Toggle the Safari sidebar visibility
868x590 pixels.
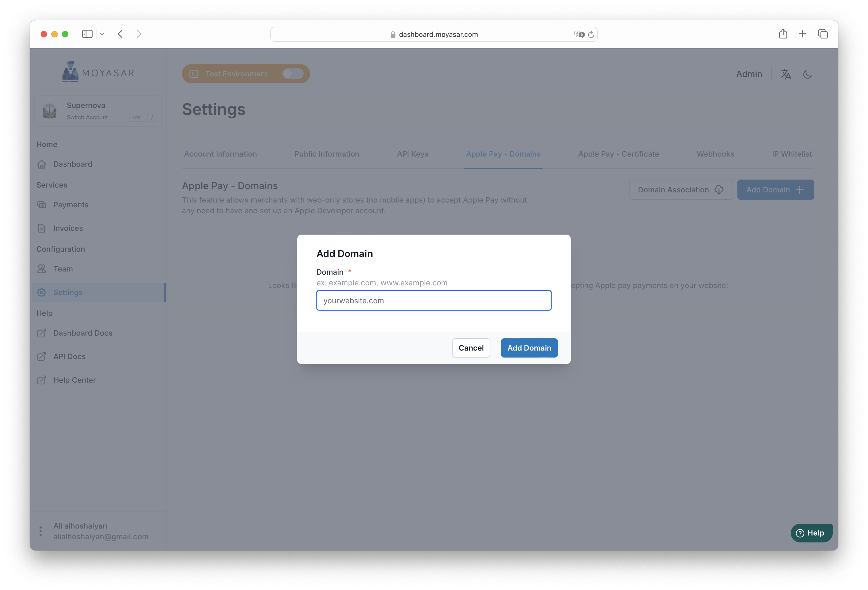[87, 34]
